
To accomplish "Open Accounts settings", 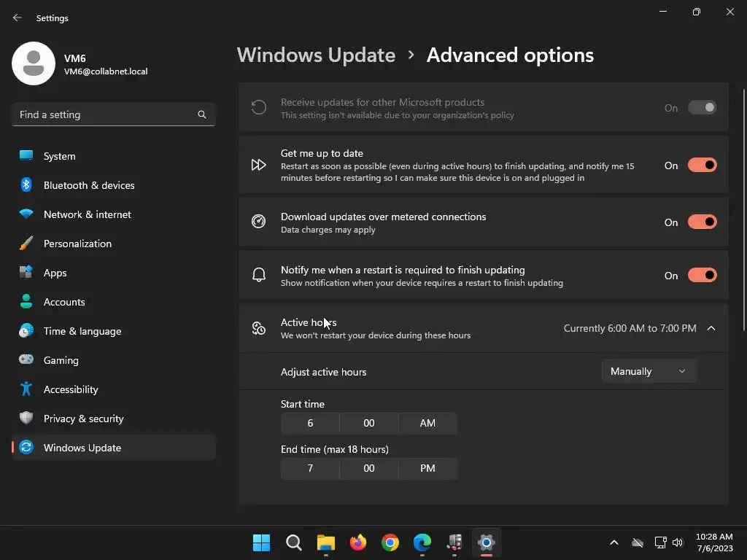I will tap(113, 302).
